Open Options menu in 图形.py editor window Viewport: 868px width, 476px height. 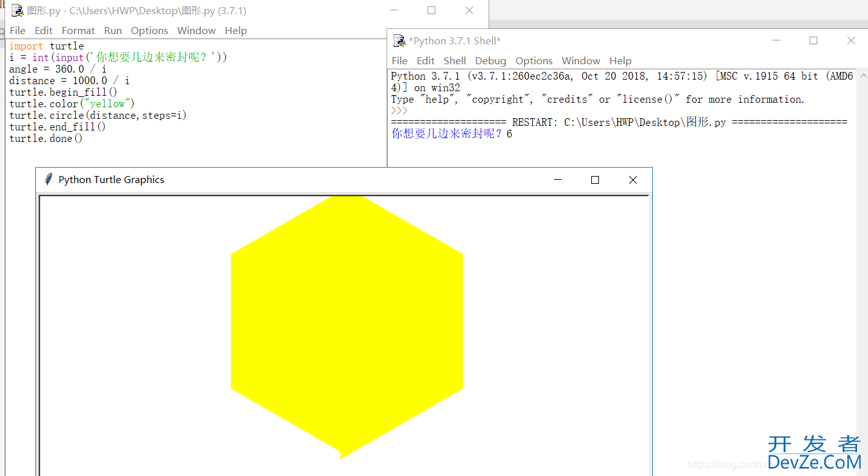pos(150,30)
